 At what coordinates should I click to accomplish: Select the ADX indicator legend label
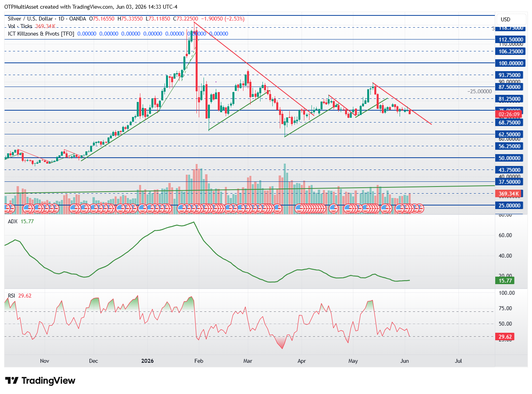point(13,221)
